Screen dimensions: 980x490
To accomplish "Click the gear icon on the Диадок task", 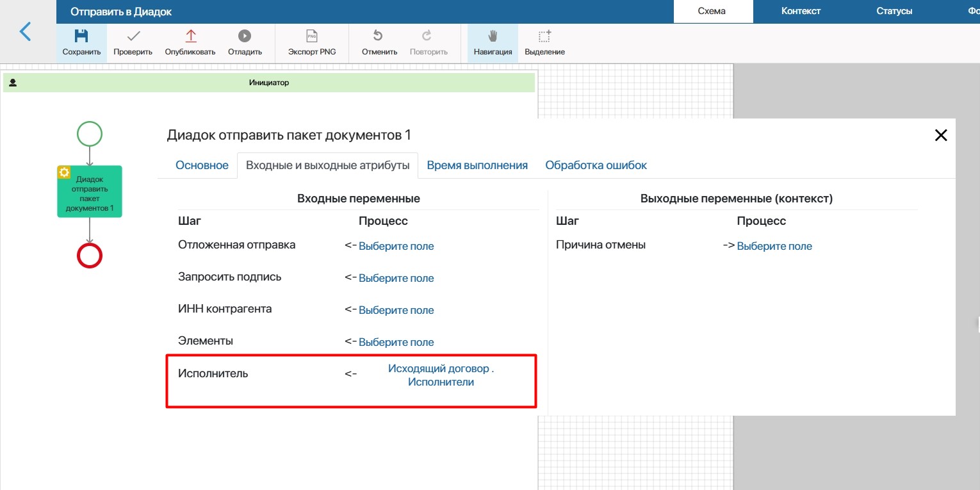I will [64, 172].
